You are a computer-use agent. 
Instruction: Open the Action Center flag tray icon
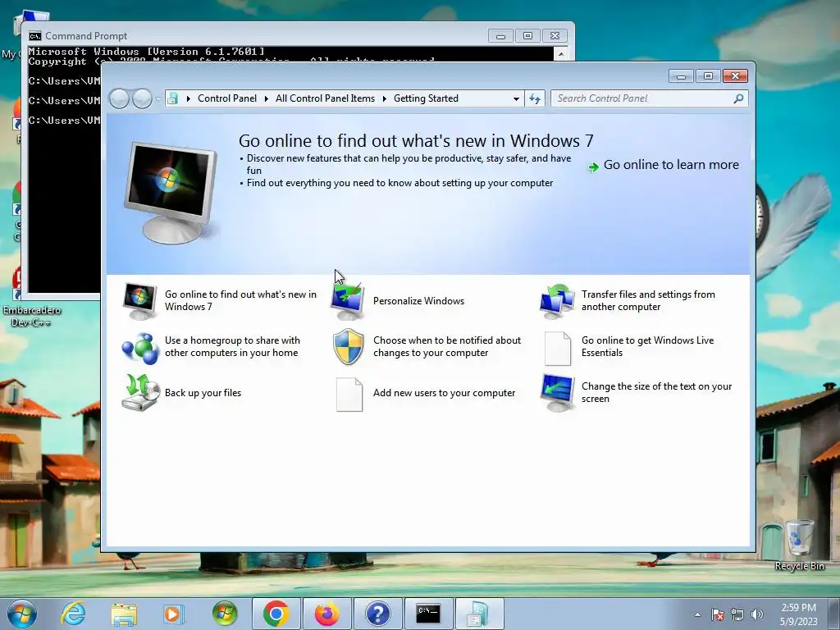718,614
